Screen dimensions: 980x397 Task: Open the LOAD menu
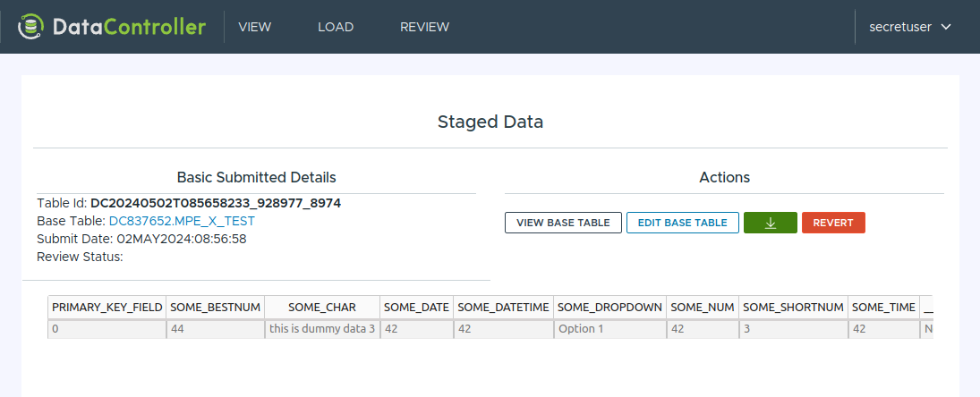pos(336,27)
